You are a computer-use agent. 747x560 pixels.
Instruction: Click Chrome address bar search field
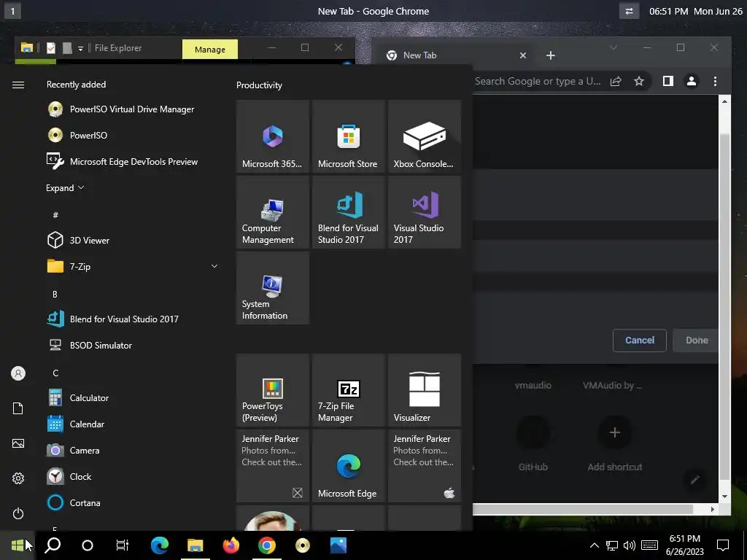pos(538,81)
